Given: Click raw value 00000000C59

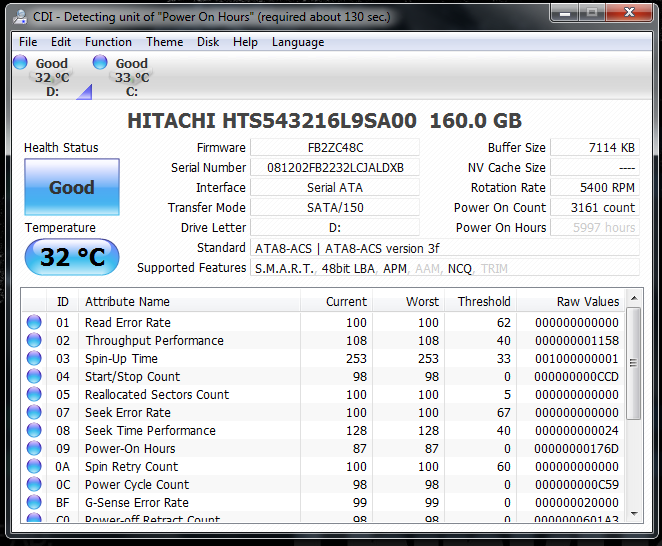Looking at the screenshot, I should [x=577, y=484].
